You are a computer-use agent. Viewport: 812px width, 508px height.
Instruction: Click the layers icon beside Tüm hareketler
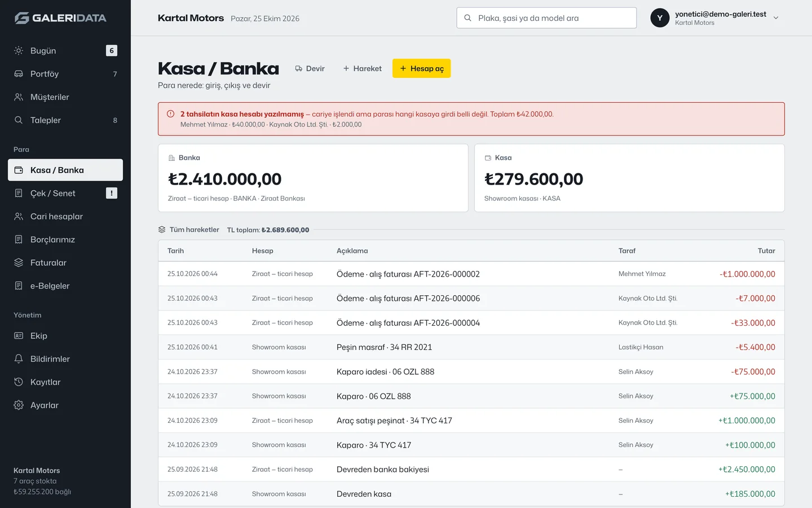tap(162, 230)
